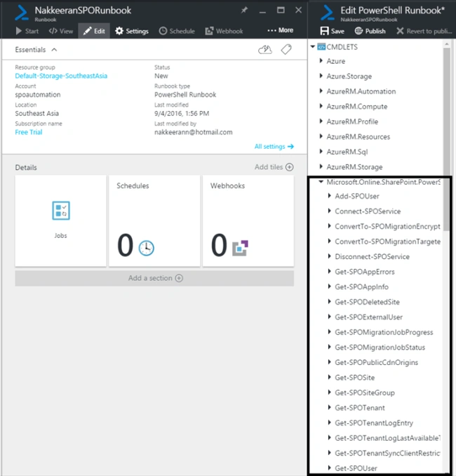Expand the Get-SPODeletedSite cmdlet
This screenshot has width=456, height=476.
tap(330, 302)
